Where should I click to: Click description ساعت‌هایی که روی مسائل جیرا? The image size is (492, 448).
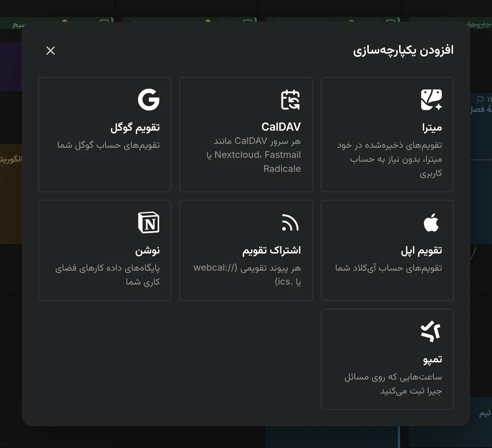(393, 383)
